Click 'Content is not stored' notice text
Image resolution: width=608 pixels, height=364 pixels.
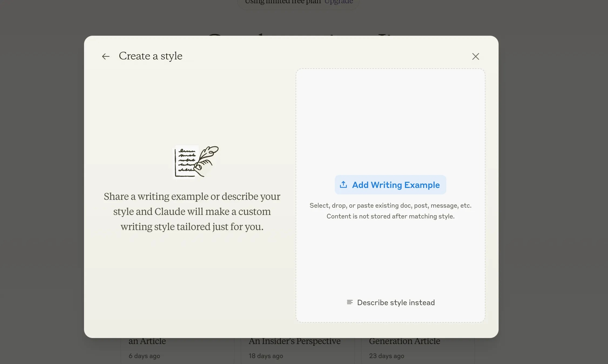click(390, 216)
